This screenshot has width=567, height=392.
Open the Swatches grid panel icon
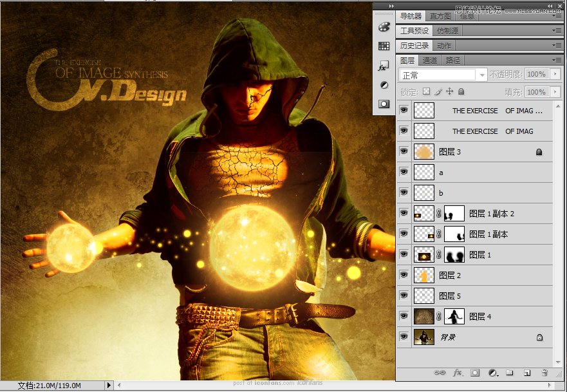[384, 46]
